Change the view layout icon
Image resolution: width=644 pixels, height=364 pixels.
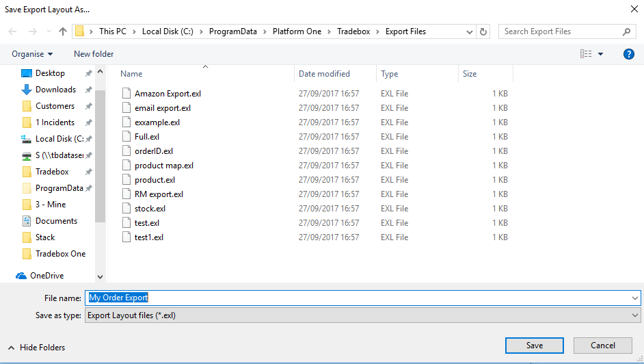pos(586,54)
